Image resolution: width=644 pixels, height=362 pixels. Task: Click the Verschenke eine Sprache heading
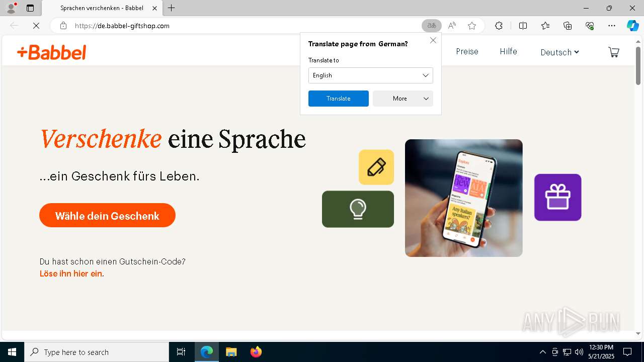pyautogui.click(x=173, y=139)
